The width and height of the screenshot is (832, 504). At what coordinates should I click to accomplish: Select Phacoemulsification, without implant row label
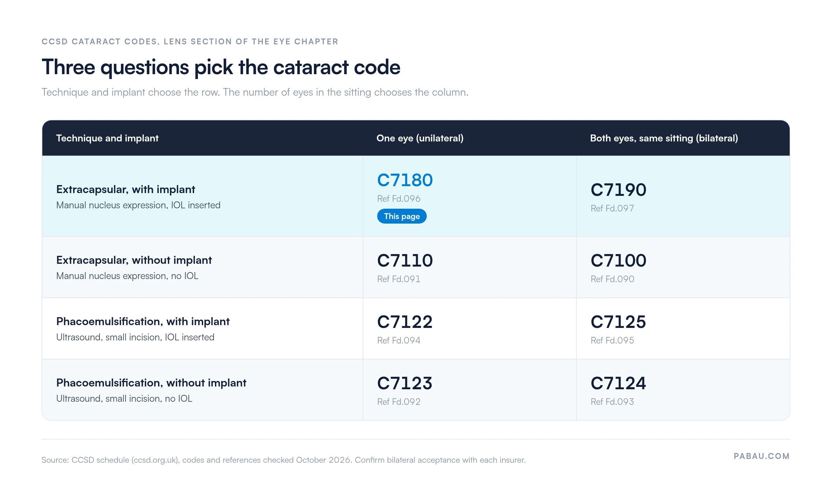[x=151, y=383]
